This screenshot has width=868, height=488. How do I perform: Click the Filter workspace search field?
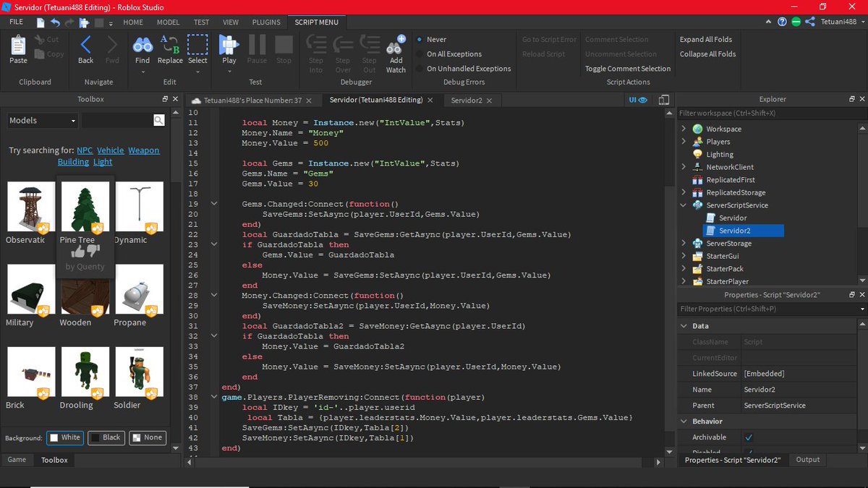tap(770, 113)
